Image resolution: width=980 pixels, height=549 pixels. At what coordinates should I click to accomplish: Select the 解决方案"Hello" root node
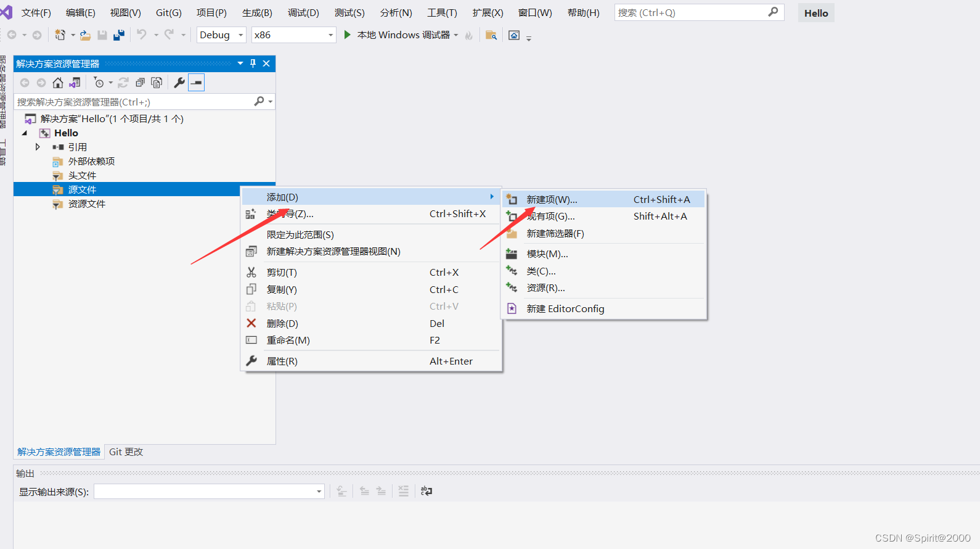pyautogui.click(x=112, y=118)
